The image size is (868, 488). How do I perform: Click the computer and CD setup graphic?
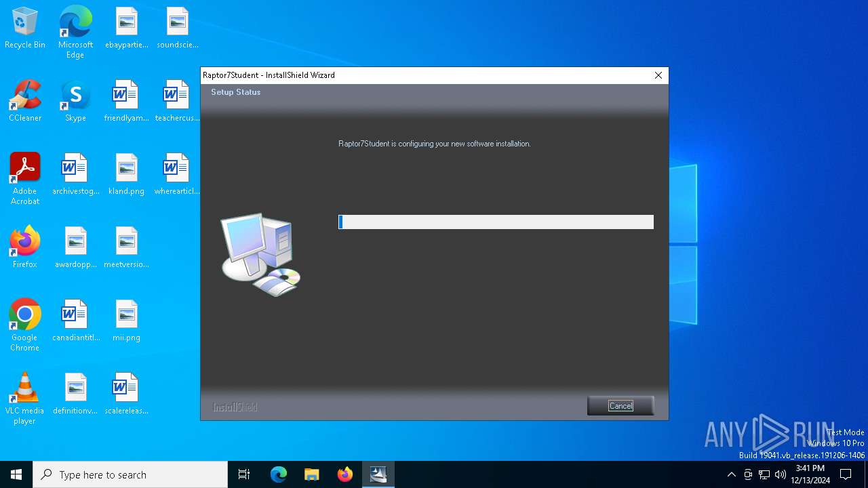(x=260, y=254)
